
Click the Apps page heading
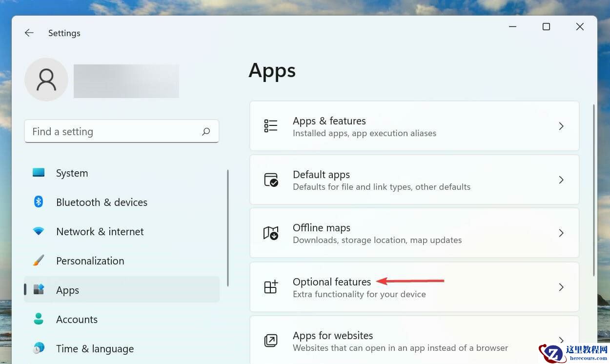point(272,71)
